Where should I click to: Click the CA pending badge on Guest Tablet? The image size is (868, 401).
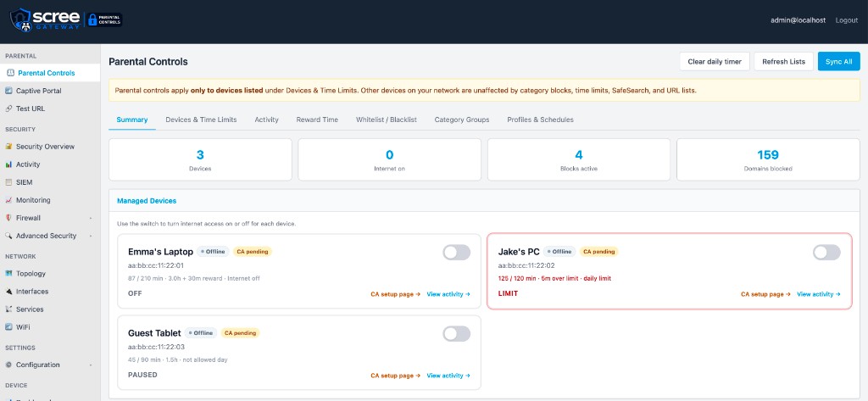click(240, 333)
